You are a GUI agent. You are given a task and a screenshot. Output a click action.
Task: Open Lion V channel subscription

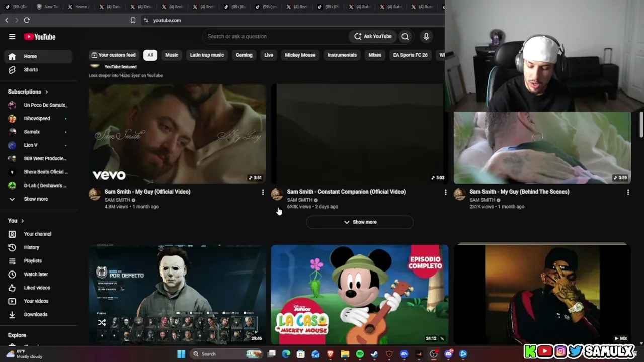tap(38, 145)
